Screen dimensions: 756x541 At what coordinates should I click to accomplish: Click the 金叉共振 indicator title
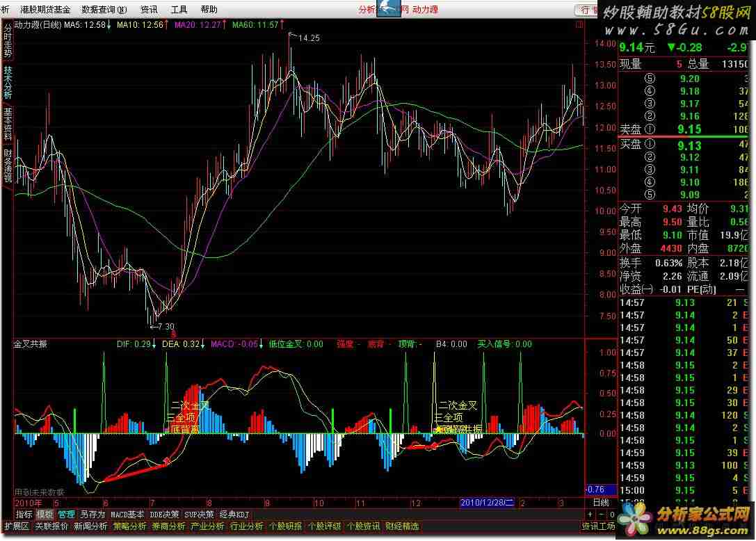(31, 344)
